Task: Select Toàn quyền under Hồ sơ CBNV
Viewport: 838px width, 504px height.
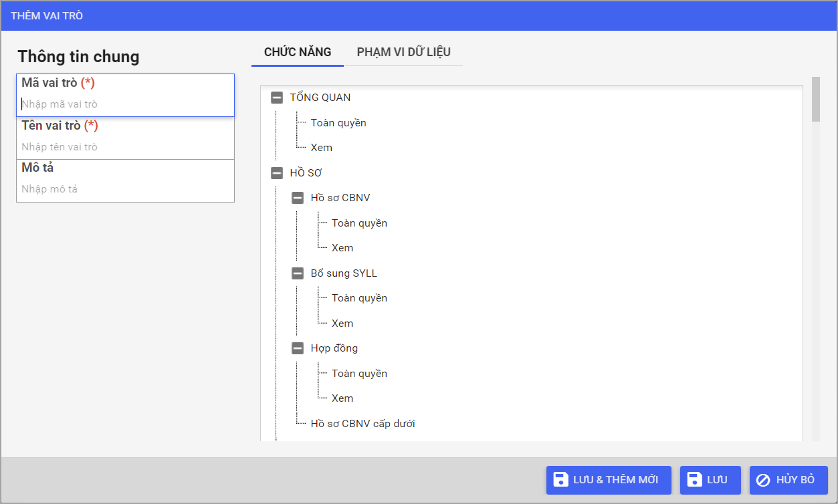Action: pyautogui.click(x=359, y=223)
